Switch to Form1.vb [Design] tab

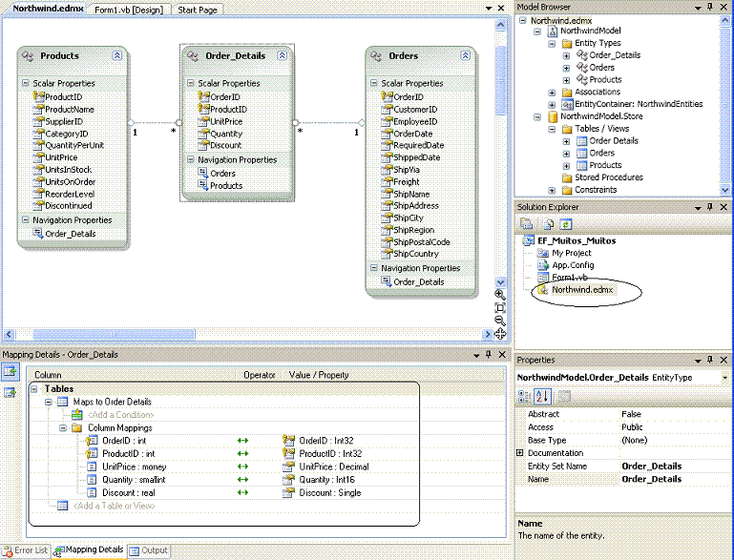129,10
